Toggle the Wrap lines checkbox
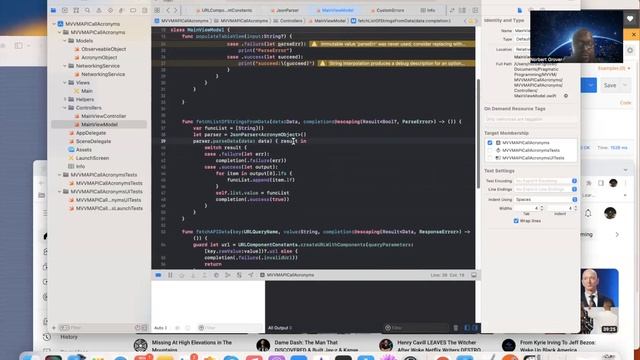The width and height of the screenshot is (640, 360). tap(516, 221)
